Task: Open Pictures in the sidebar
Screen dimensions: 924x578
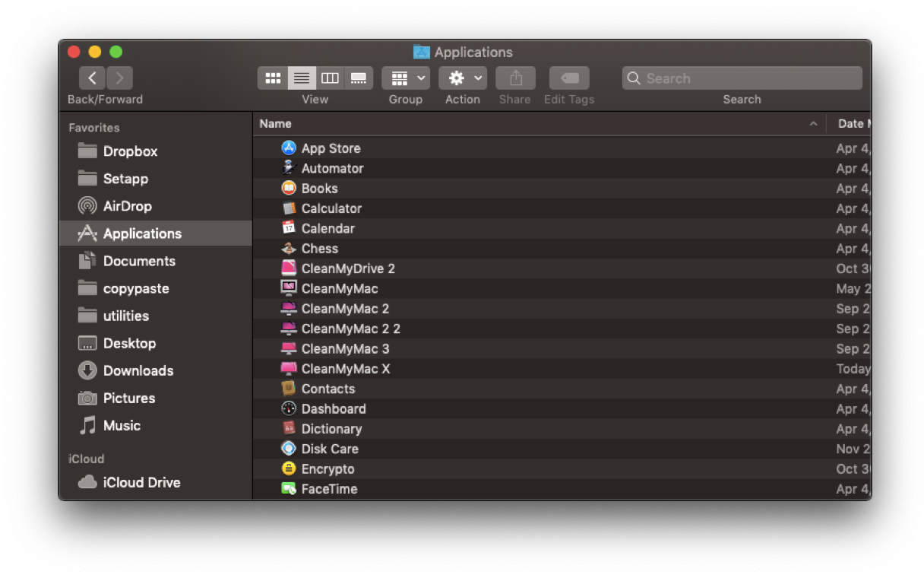Action: [155, 398]
